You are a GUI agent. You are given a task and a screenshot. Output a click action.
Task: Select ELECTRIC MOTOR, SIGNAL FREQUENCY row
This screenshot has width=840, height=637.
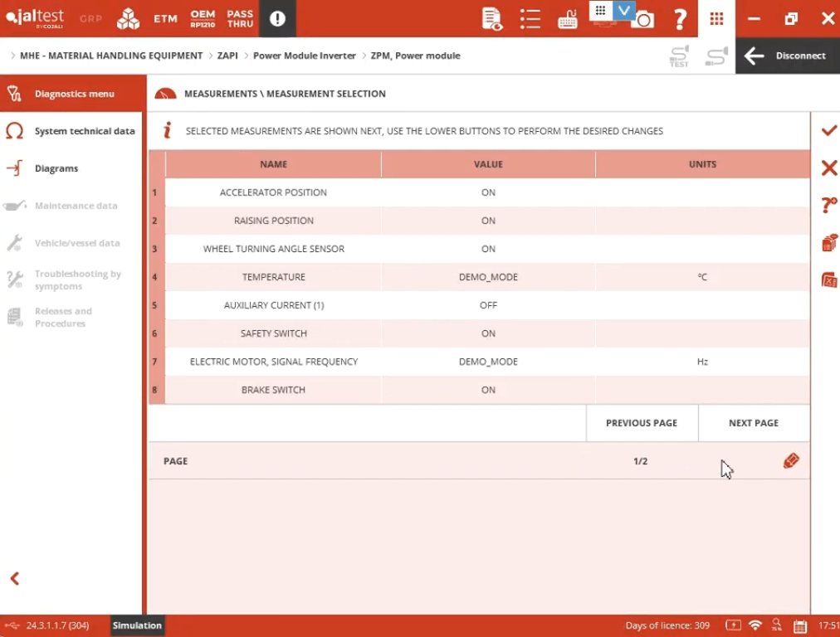(x=480, y=362)
